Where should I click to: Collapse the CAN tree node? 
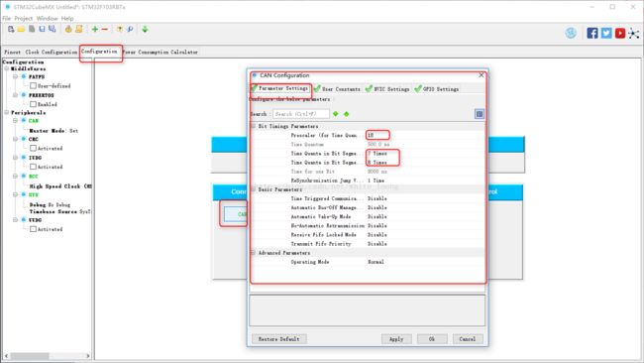tap(15, 120)
